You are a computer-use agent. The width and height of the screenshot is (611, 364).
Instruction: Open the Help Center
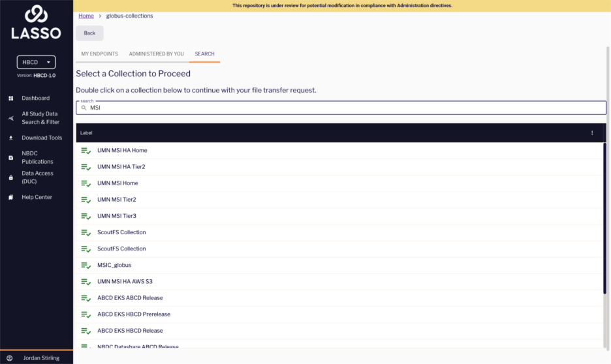(x=37, y=197)
